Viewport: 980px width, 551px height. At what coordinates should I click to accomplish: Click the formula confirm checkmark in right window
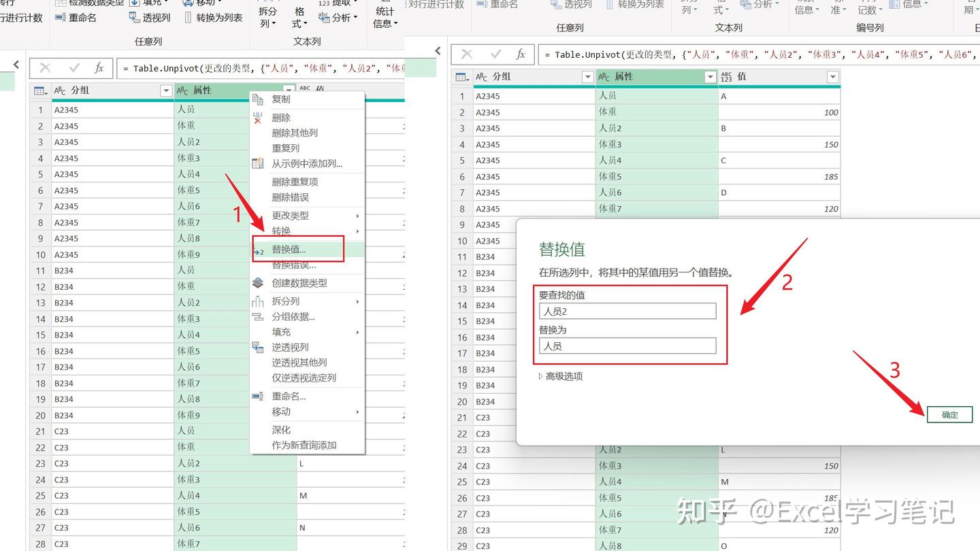tap(496, 54)
